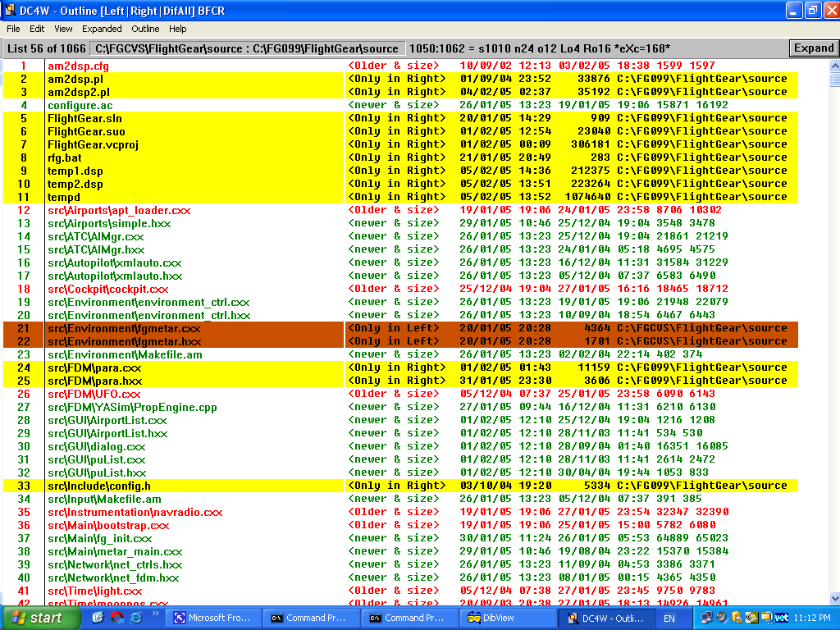Open the Expanded menu
The width and height of the screenshot is (840, 630).
[x=102, y=29]
